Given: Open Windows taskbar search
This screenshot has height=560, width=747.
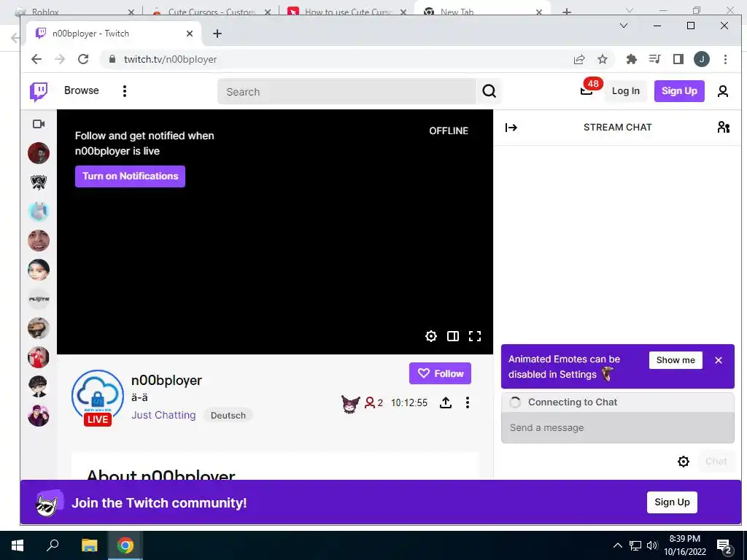Looking at the screenshot, I should [53, 545].
